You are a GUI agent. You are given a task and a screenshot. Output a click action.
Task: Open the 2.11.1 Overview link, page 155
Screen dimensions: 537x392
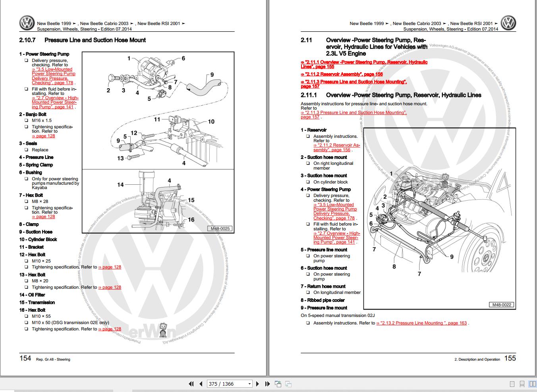(x=364, y=64)
